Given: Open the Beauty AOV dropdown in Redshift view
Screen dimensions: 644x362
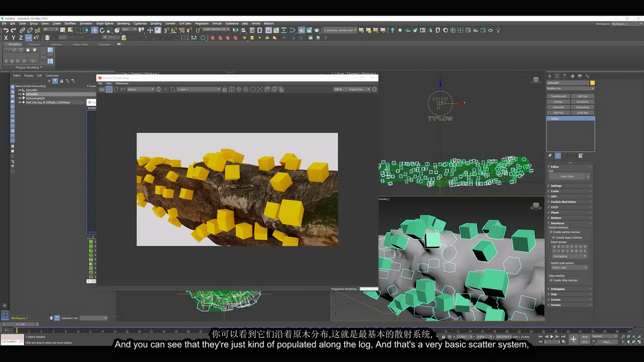Looking at the screenshot, I should point(141,90).
